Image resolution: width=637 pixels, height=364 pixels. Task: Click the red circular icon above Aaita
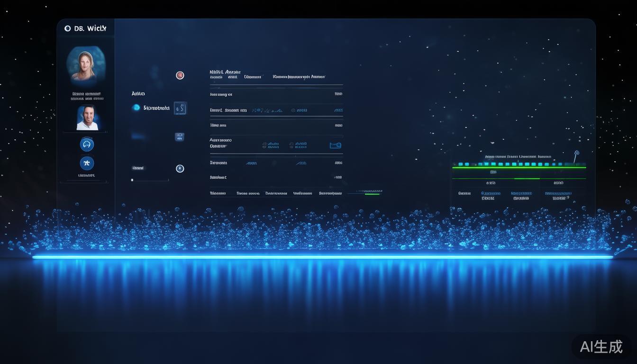(180, 75)
